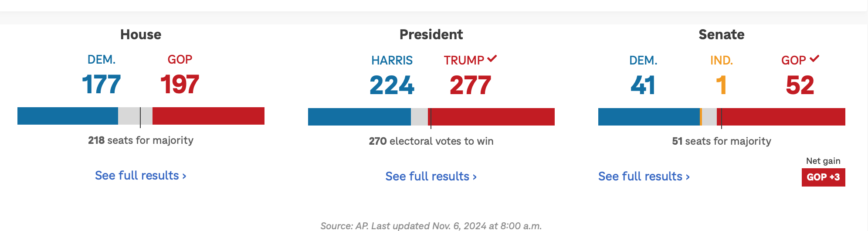Click the winner checkmark beside Senate GOP
Image resolution: width=868 pixels, height=231 pixels.
coord(814,58)
